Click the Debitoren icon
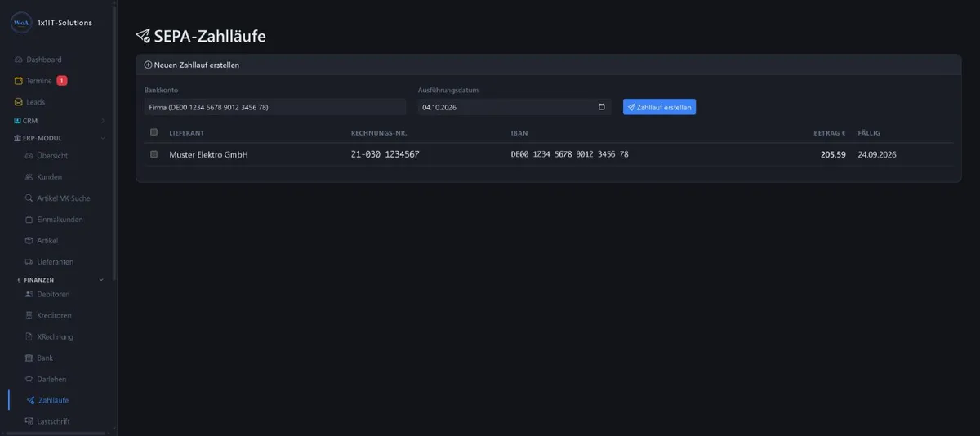Viewport: 980px width, 436px height. [x=29, y=294]
